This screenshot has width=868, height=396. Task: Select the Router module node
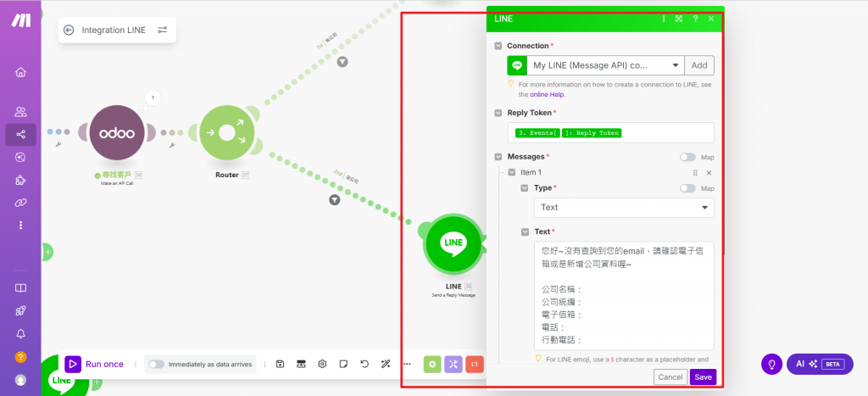coord(227,133)
